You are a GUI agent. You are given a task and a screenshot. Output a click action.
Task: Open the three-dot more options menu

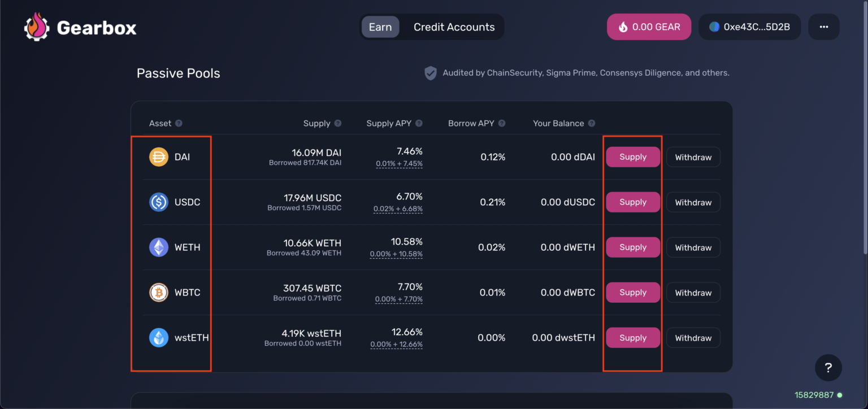coord(823,27)
